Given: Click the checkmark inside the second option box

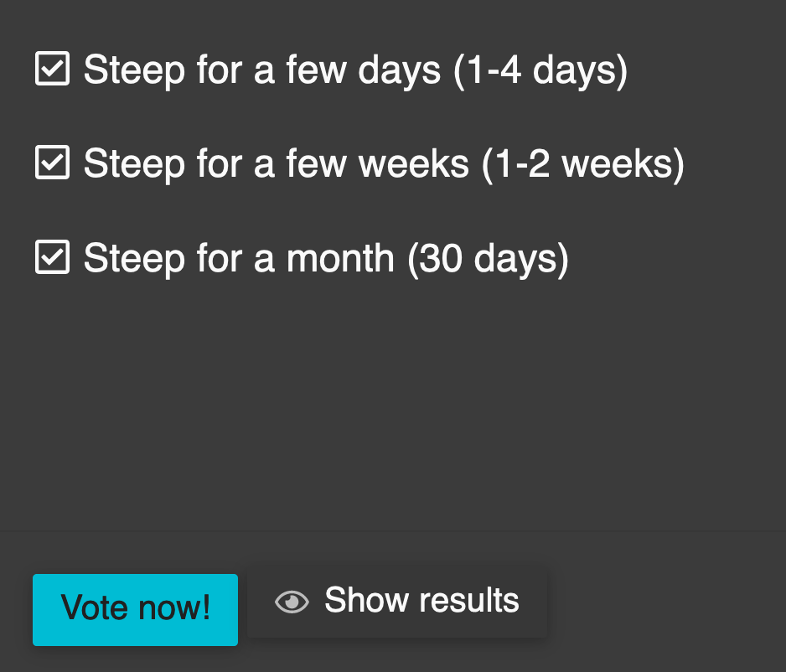Looking at the screenshot, I should [x=52, y=163].
